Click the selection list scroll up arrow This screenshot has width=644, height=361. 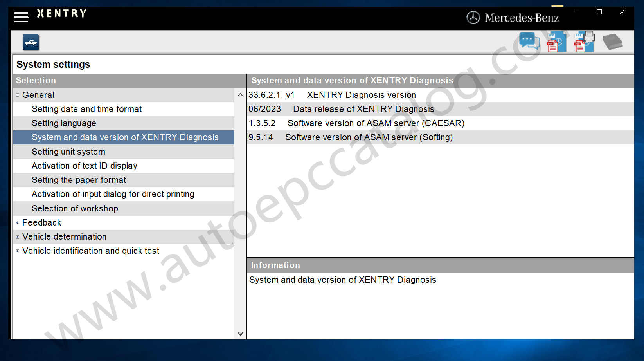pyautogui.click(x=240, y=95)
